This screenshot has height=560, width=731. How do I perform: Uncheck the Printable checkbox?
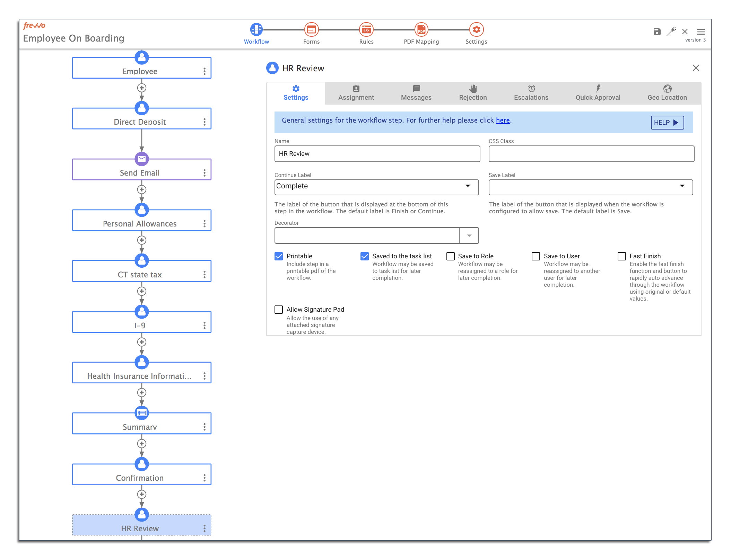coord(279,256)
